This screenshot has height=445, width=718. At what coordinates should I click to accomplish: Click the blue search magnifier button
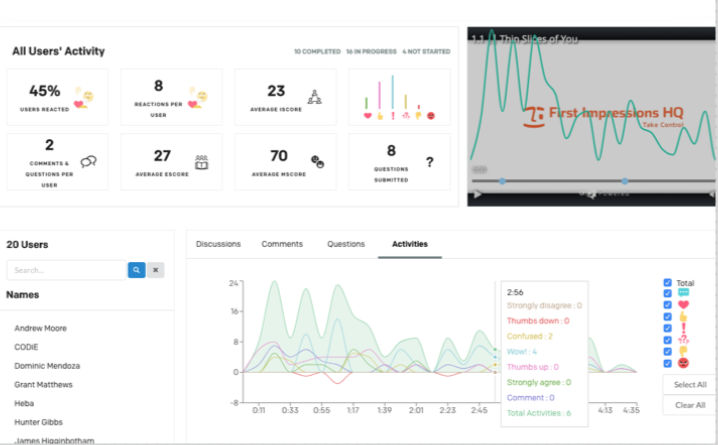coord(137,270)
